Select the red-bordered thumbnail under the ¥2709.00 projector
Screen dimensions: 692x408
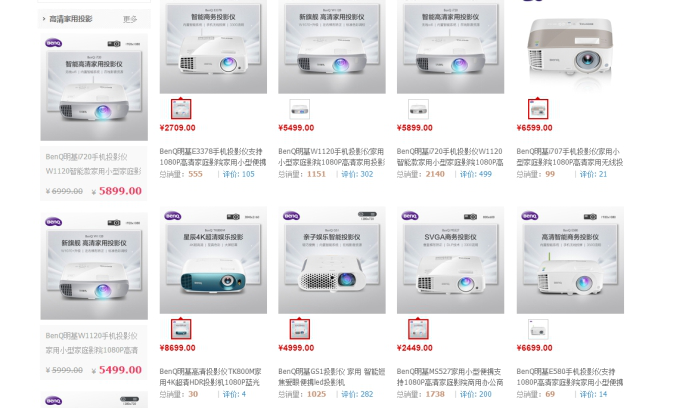pos(181,109)
